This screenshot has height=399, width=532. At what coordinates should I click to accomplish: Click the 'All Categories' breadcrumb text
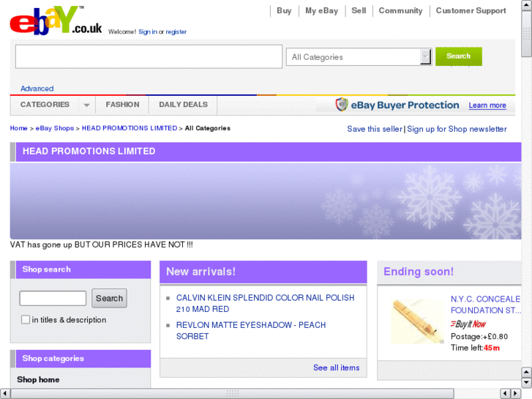[x=208, y=128]
